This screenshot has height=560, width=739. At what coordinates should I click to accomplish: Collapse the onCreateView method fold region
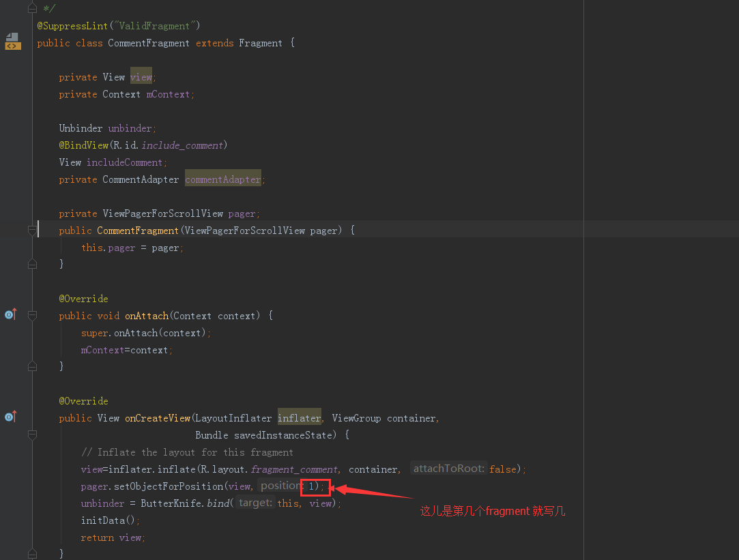[31, 435]
